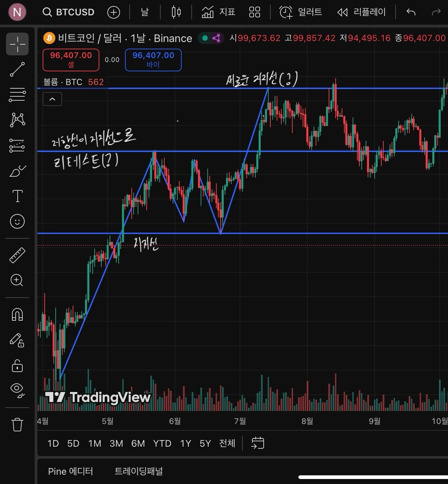448x484 pixels.
Task: Set the chart range to 1D
Action: [53, 443]
